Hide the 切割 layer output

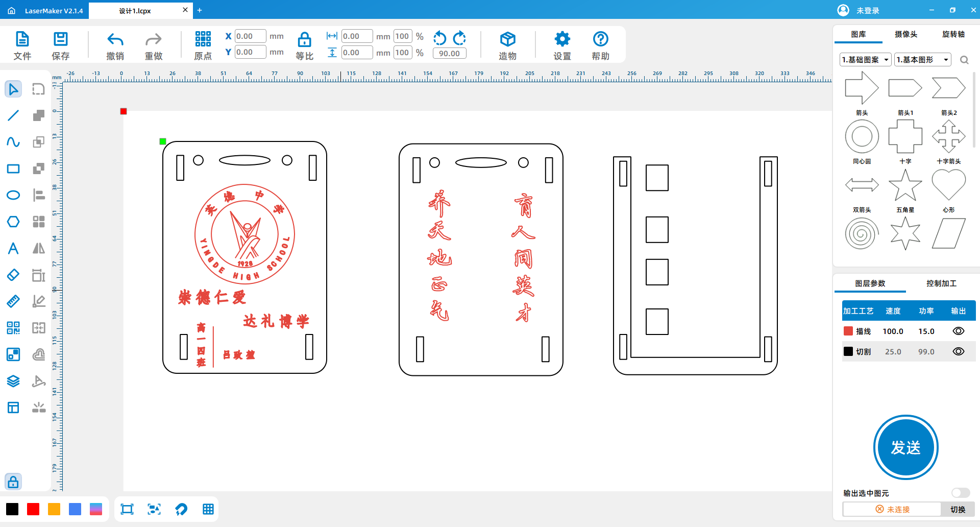[x=958, y=351]
